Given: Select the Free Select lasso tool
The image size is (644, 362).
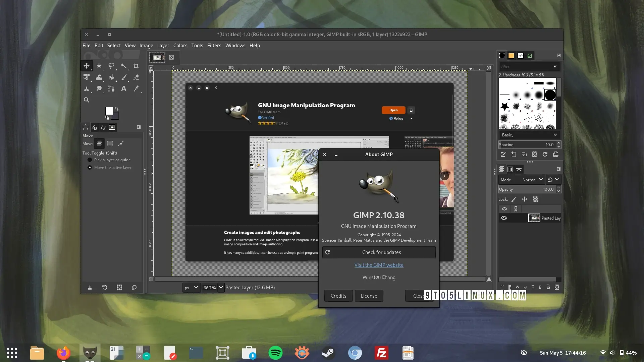Looking at the screenshot, I should pyautogui.click(x=111, y=66).
